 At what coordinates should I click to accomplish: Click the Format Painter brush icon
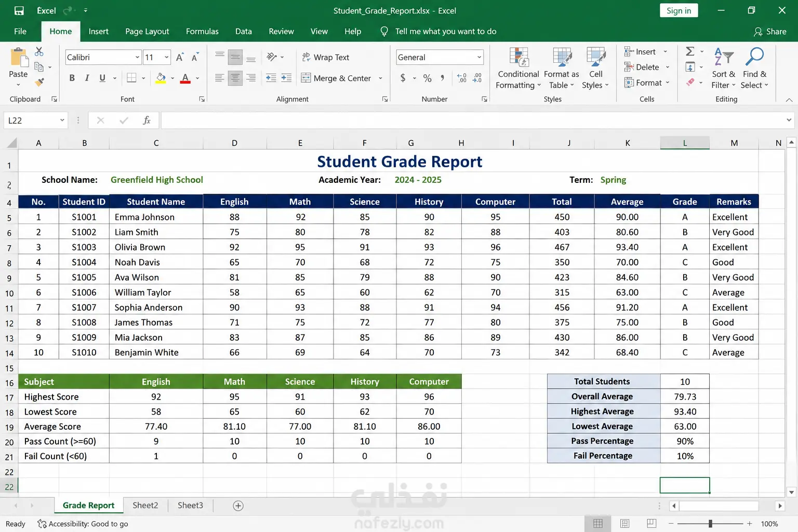[x=39, y=82]
